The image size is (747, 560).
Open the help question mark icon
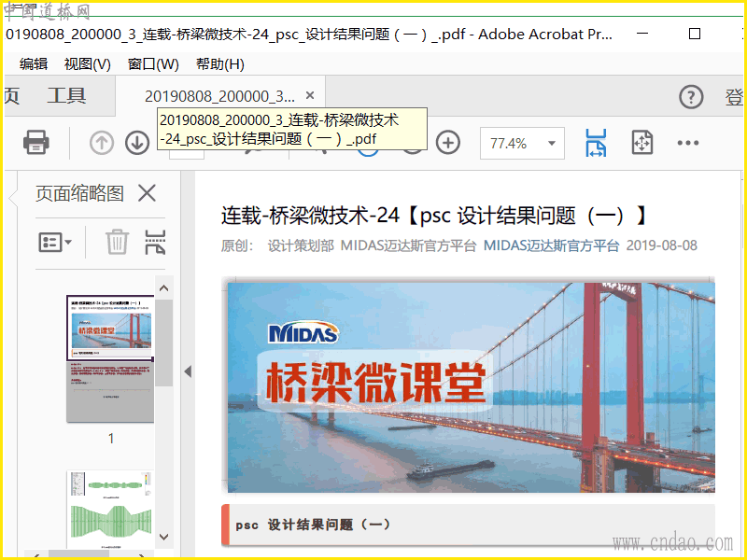[x=691, y=97]
